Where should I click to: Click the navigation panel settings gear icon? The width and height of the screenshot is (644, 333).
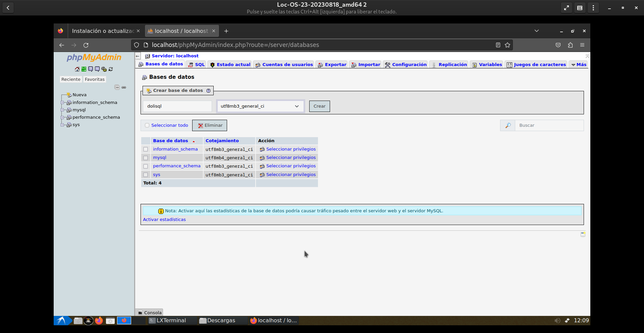tap(104, 69)
